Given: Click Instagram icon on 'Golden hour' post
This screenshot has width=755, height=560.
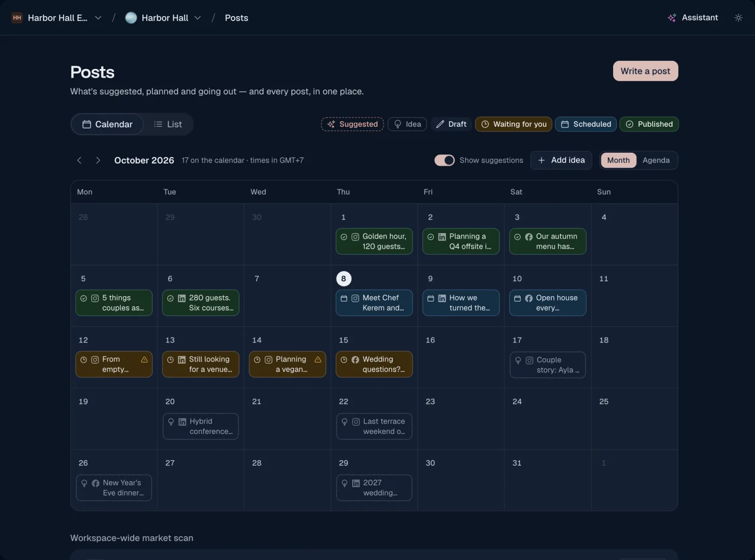Looking at the screenshot, I should (355, 237).
